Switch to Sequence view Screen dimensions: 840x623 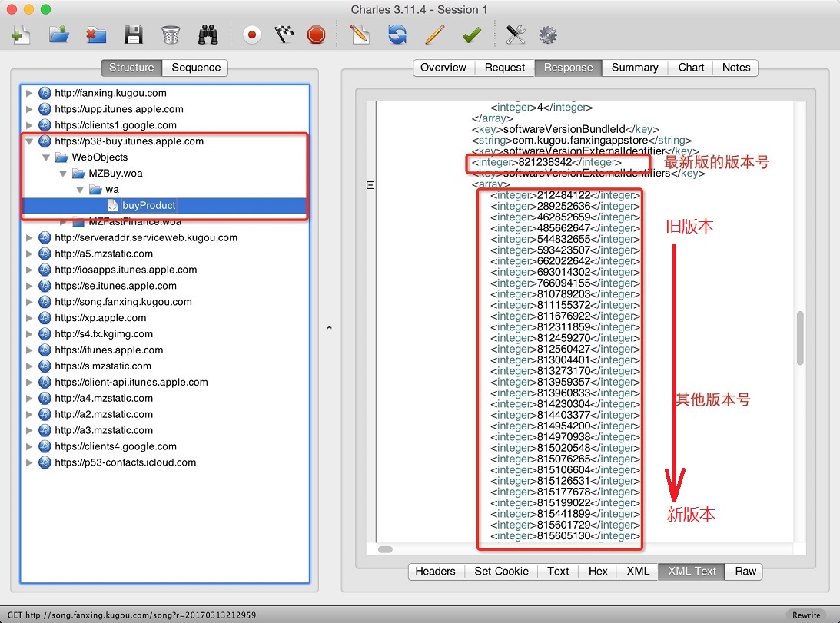coord(196,68)
